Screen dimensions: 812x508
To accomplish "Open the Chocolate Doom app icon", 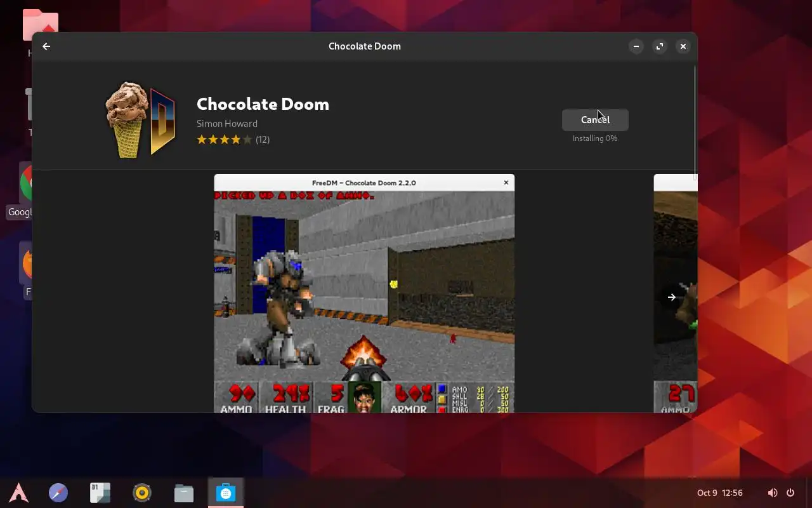I will 140,119.
